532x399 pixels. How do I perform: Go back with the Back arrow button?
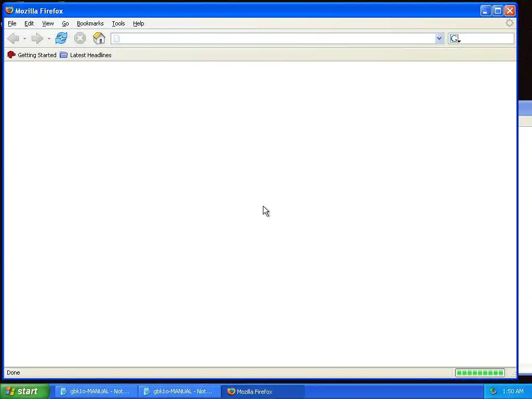tap(13, 38)
